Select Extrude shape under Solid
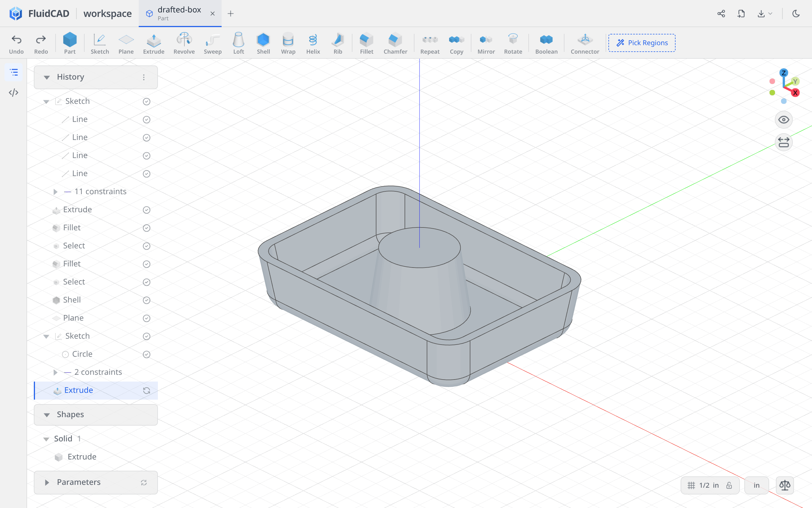The height and width of the screenshot is (508, 812). tap(81, 457)
